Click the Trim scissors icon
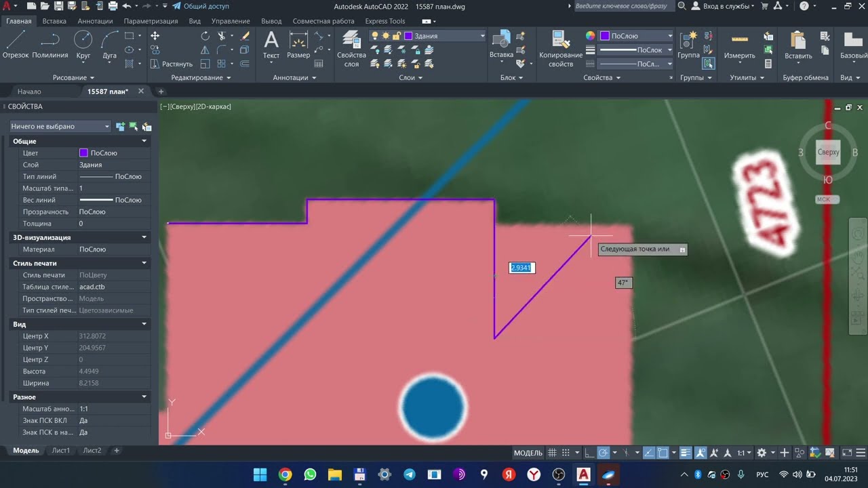 click(x=222, y=36)
